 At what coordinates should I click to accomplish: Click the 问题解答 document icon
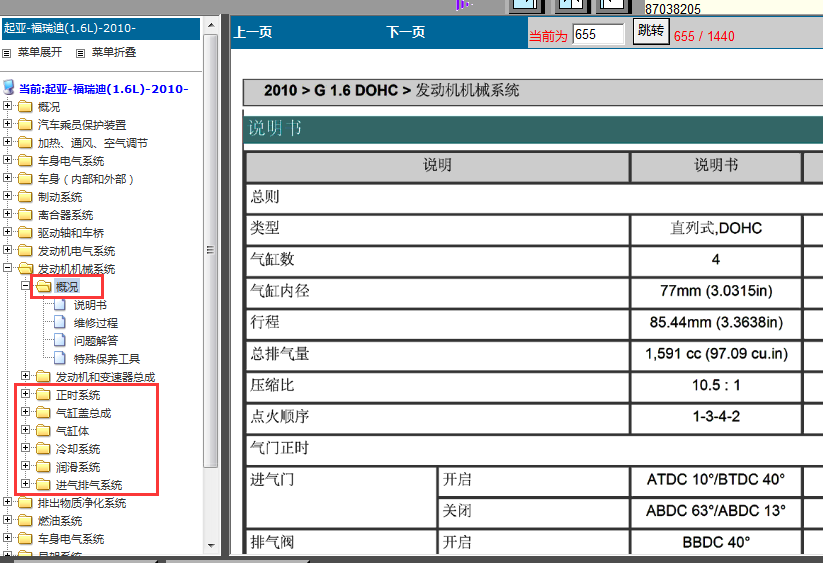(x=60, y=340)
